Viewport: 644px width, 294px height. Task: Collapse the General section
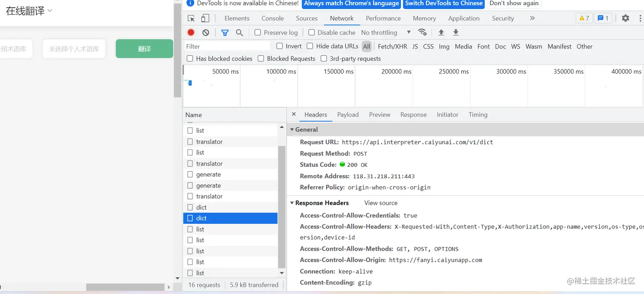(292, 129)
